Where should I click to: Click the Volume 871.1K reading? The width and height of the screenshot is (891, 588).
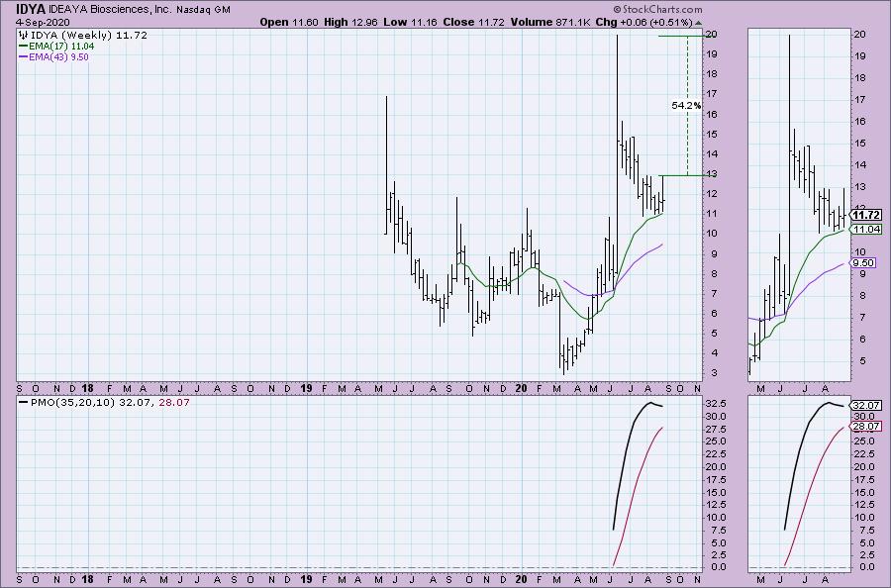coord(551,22)
